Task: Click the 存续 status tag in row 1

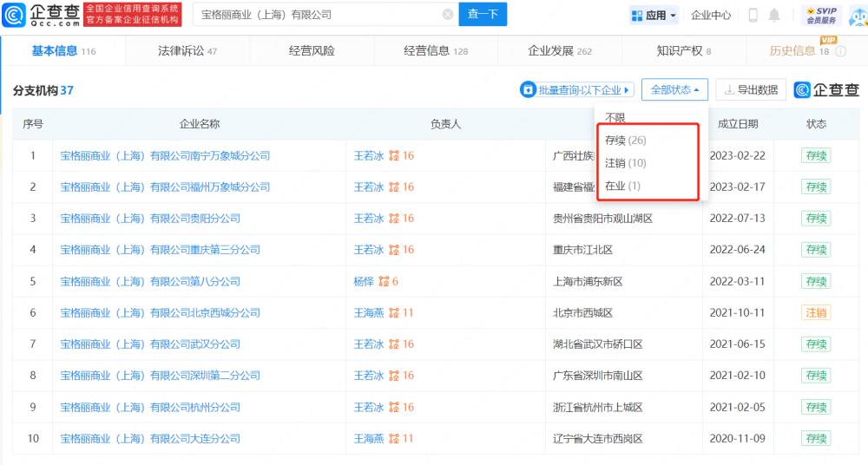Action: click(816, 155)
